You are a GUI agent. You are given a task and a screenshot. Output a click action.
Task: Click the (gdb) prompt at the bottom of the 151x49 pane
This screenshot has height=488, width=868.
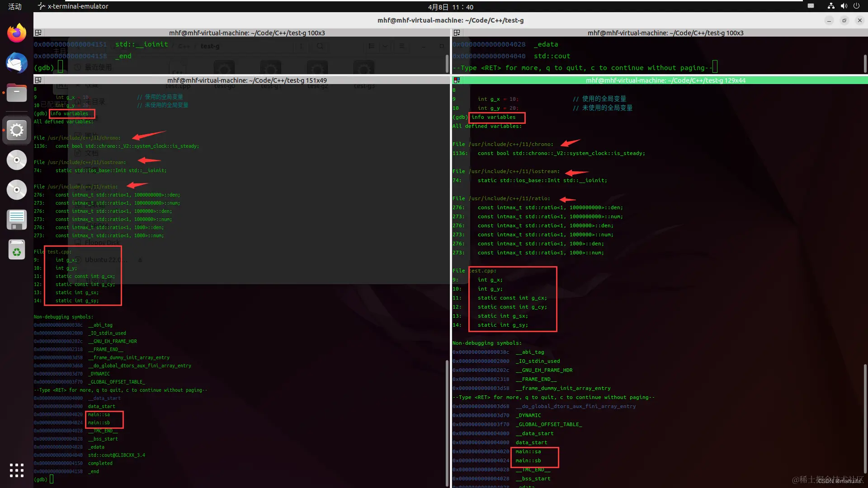pyautogui.click(x=41, y=479)
